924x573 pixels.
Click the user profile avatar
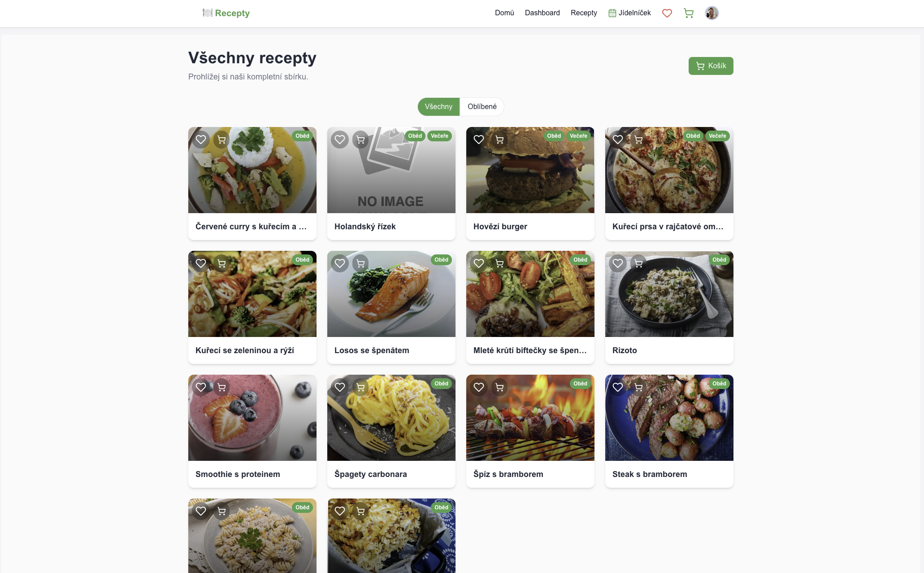pos(711,13)
